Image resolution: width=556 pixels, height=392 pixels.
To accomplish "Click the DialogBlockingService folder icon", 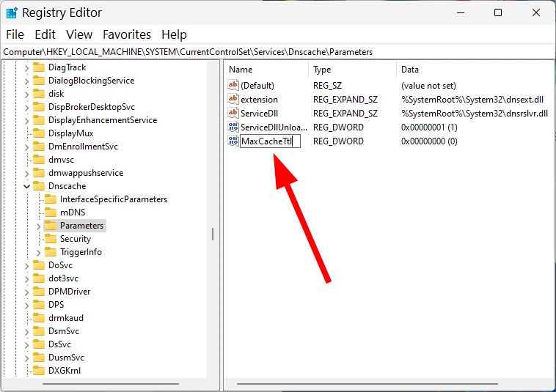I will (x=39, y=81).
